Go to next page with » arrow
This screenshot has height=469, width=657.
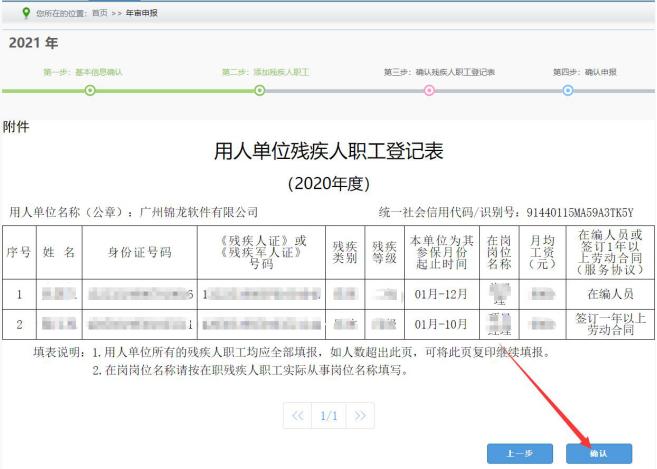360,416
